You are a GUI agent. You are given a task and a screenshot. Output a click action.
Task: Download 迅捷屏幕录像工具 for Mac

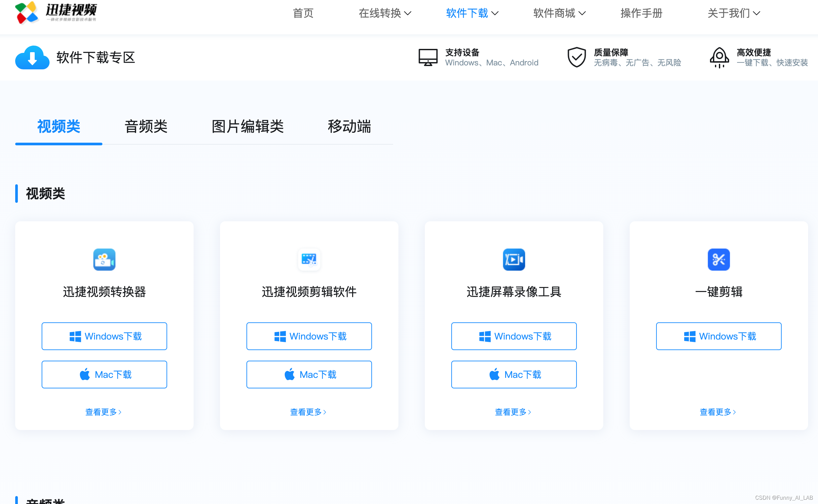click(x=514, y=374)
